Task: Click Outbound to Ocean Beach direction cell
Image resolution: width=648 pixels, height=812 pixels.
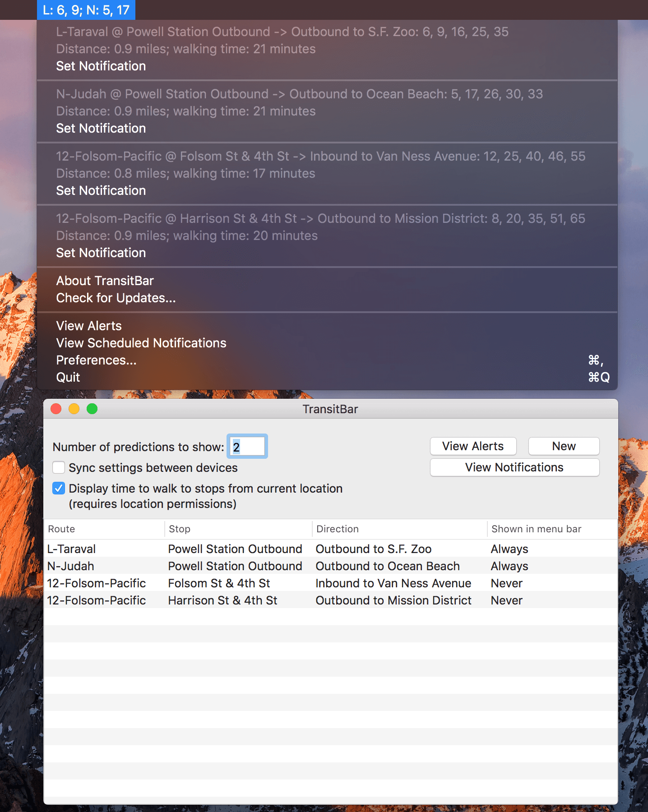Action: click(388, 566)
